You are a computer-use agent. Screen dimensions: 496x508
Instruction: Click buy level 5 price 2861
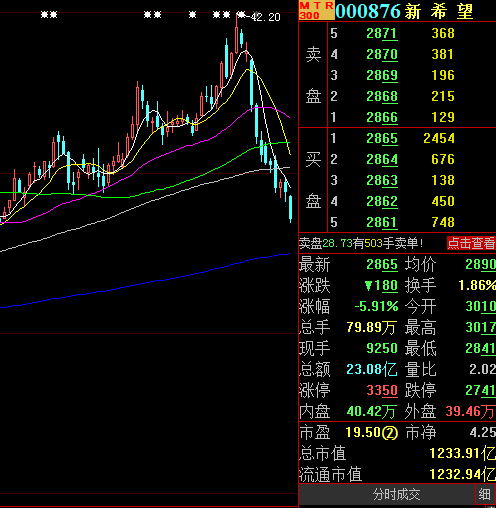pyautogui.click(x=382, y=222)
